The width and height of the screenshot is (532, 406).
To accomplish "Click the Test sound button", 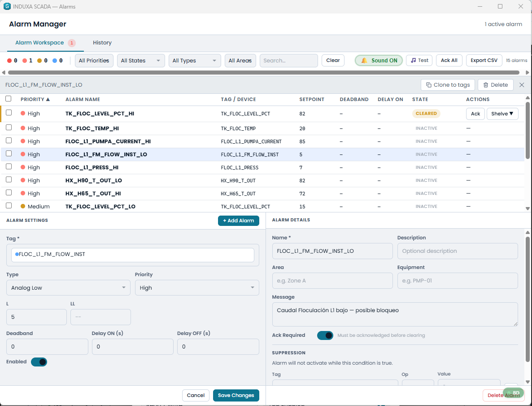I will [419, 61].
